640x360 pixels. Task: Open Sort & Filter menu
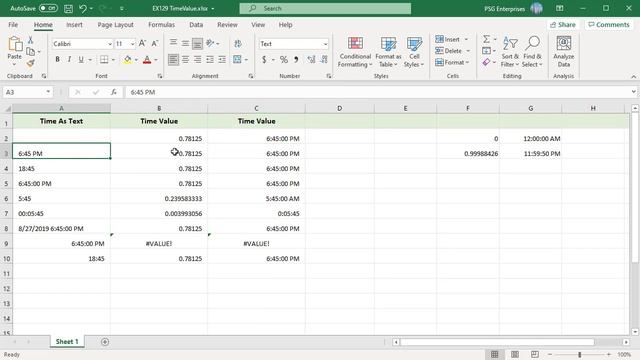510,52
